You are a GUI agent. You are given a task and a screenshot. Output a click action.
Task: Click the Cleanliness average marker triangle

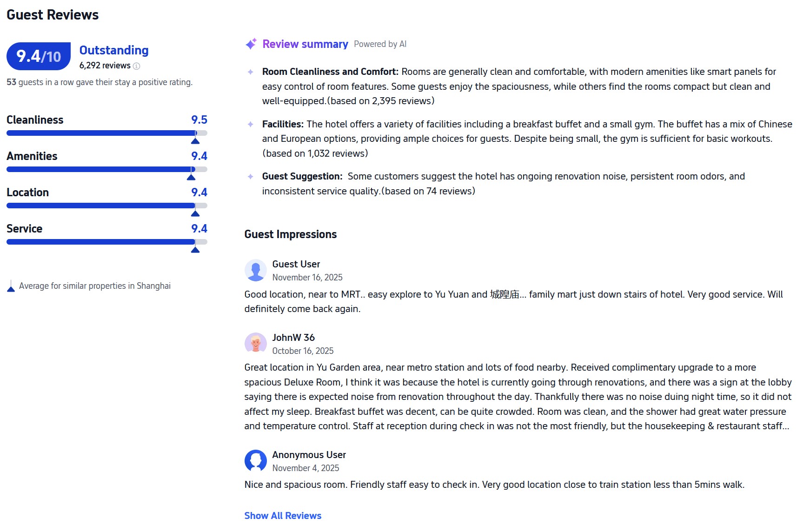point(195,141)
